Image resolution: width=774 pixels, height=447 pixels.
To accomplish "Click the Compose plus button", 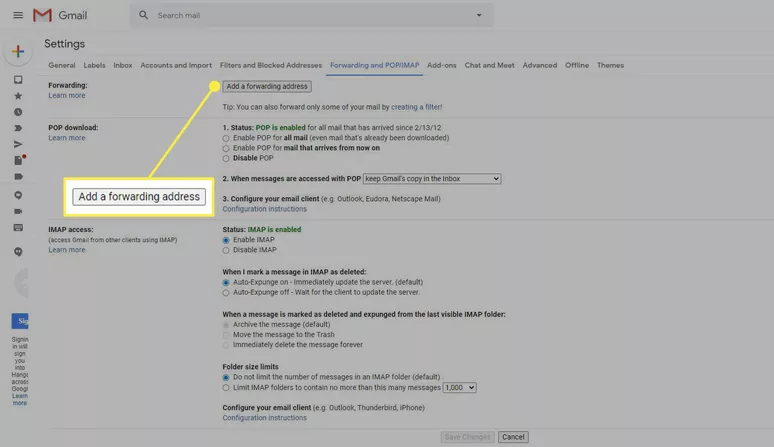I will pyautogui.click(x=18, y=51).
